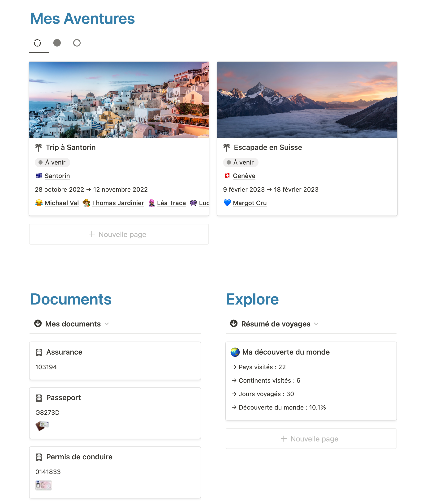Click the down-arrow icon beside Mes documents
The width and height of the screenshot is (431, 504).
[x=38, y=323]
